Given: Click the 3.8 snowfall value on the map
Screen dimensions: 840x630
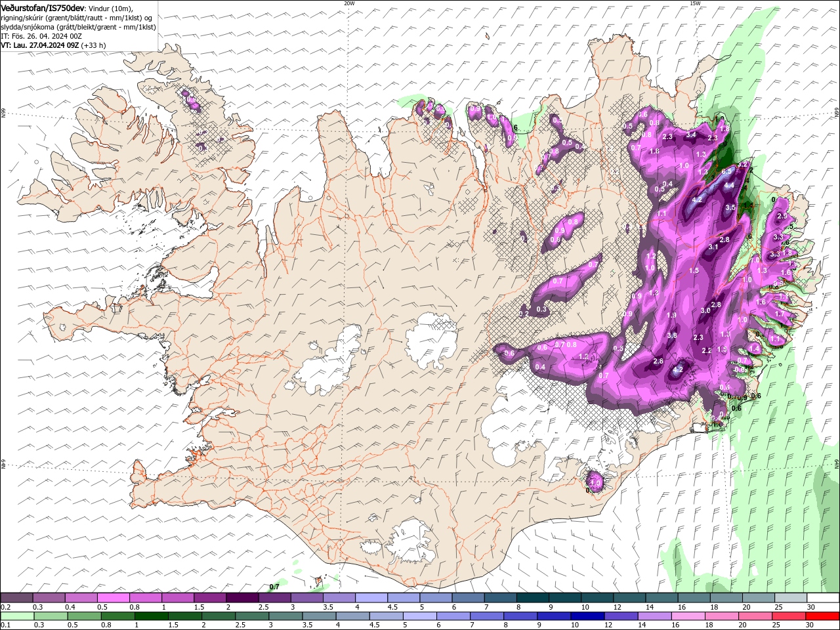Looking at the screenshot, I should 672,335.
